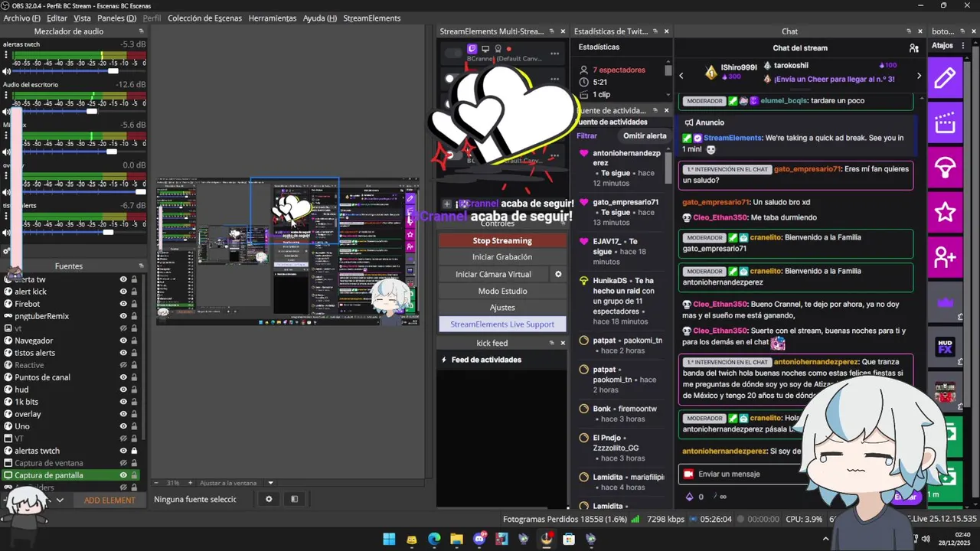Hide the Navegador source
This screenshot has width=980, height=551.
click(x=123, y=341)
